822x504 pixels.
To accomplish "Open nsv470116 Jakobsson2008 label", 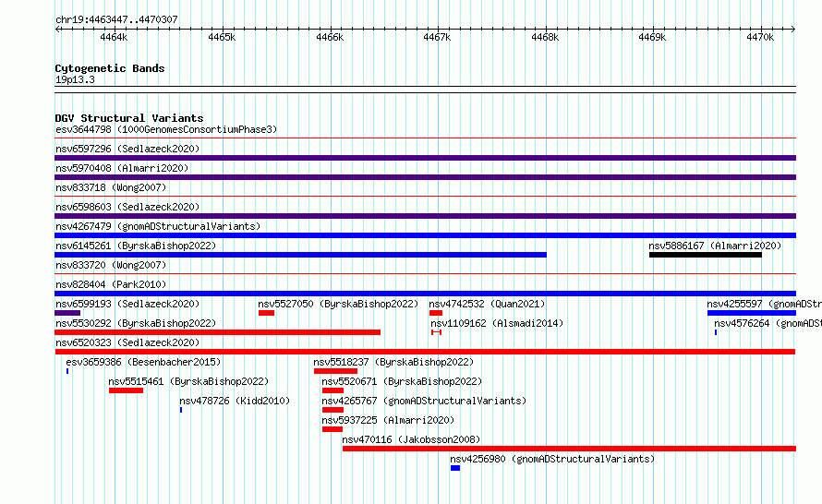I will pyautogui.click(x=412, y=439).
